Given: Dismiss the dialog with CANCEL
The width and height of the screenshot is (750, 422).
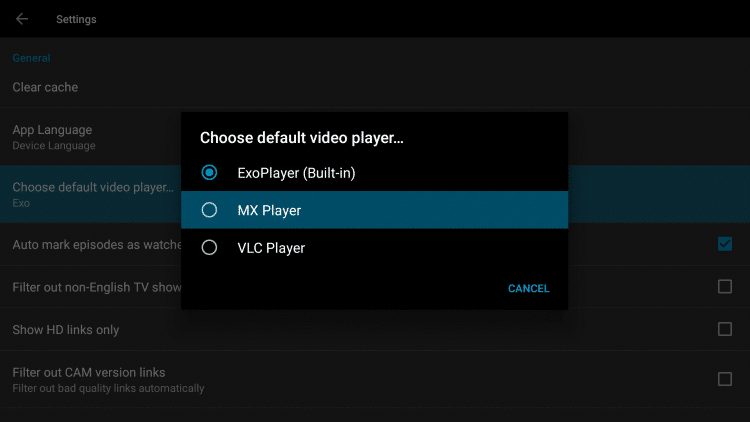Looking at the screenshot, I should 529,289.
